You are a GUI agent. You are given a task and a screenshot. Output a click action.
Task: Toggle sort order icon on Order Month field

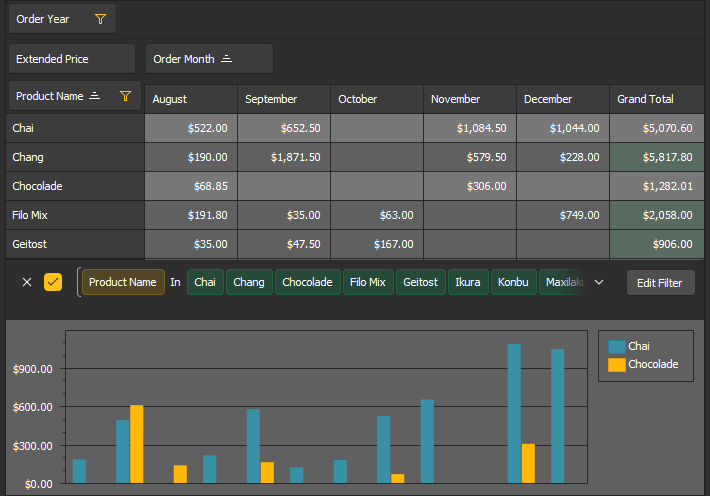point(226,59)
